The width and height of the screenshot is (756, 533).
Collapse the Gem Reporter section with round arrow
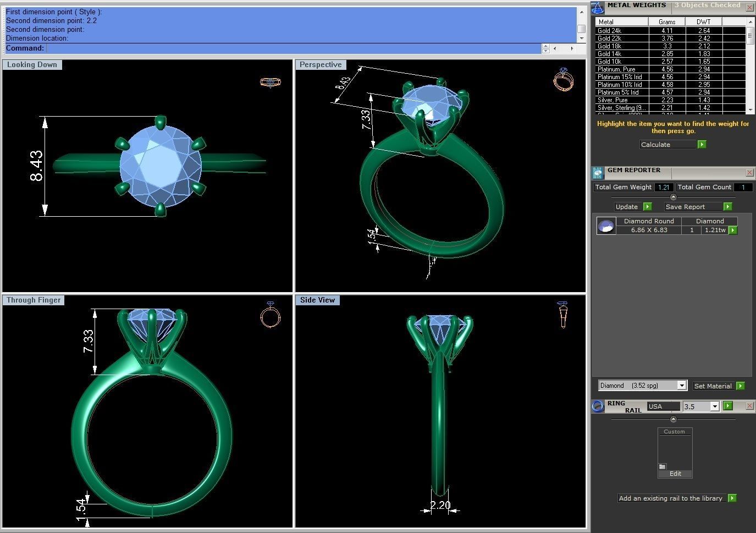tap(674, 197)
